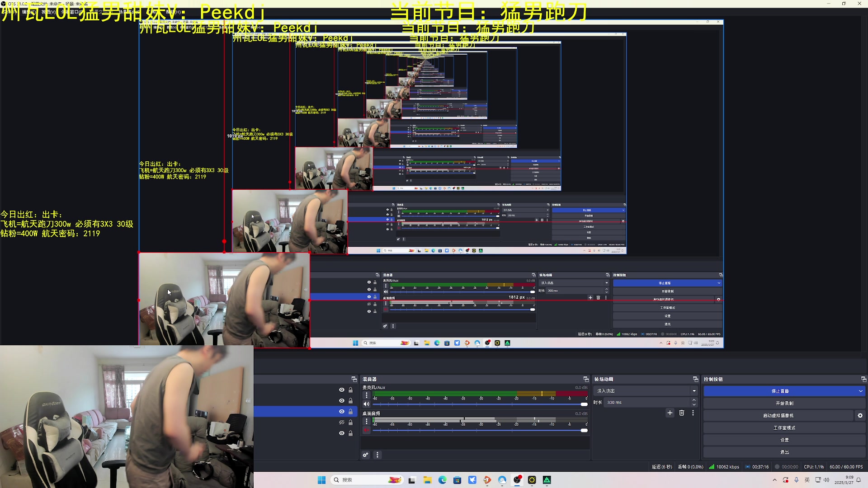This screenshot has width=868, height=488.
Task: Click 启动虚拟摄像机 button
Action: tap(778, 416)
